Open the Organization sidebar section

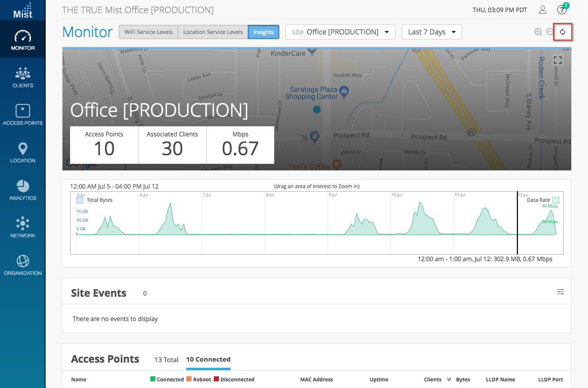point(23,265)
